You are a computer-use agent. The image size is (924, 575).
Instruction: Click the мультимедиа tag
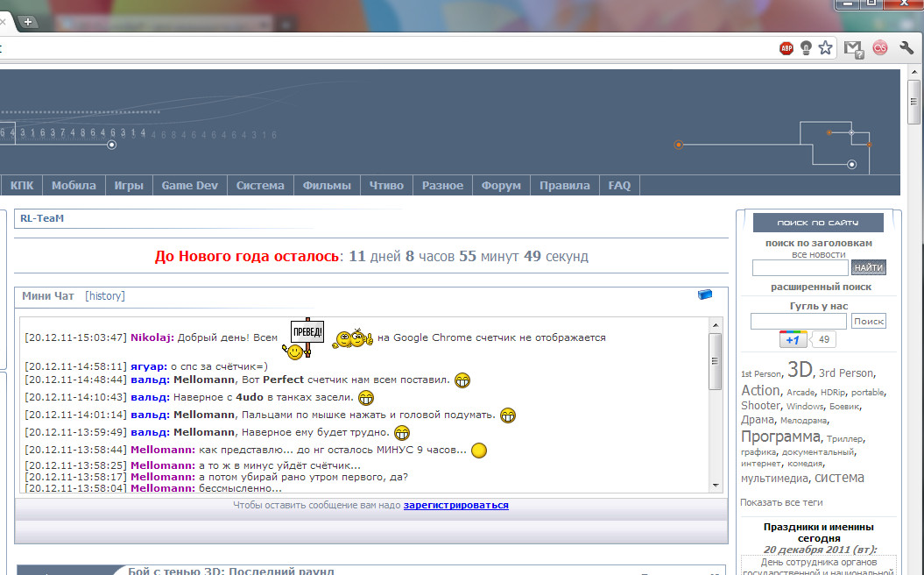pos(774,479)
